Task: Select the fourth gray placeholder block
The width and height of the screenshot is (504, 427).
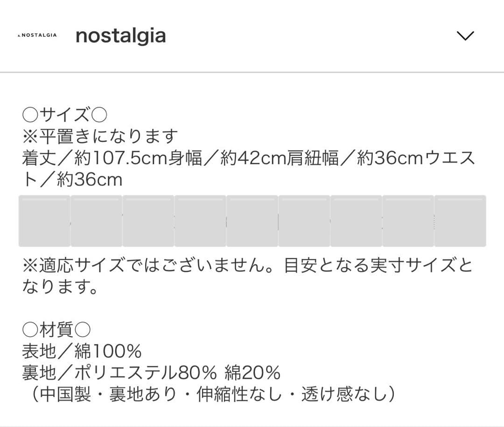Action: point(200,221)
